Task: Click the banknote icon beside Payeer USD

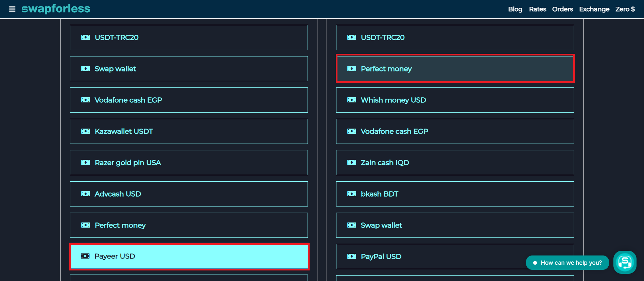Action: tap(86, 256)
